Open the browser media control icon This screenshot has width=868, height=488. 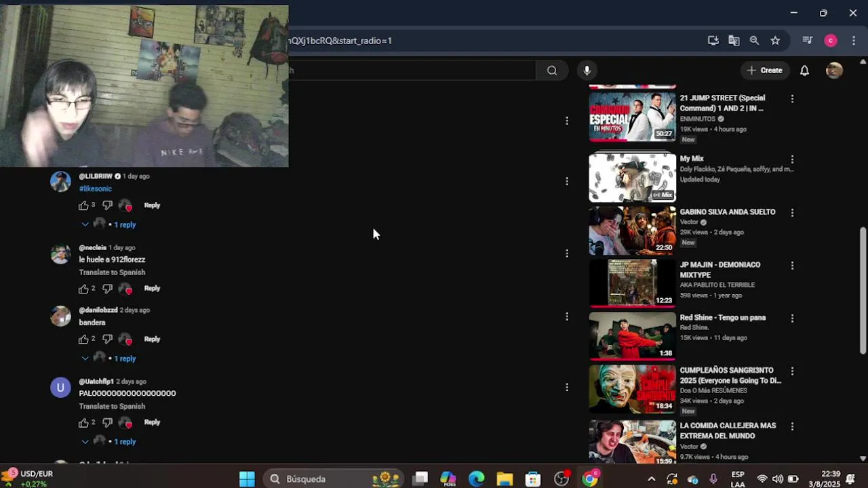coord(807,41)
